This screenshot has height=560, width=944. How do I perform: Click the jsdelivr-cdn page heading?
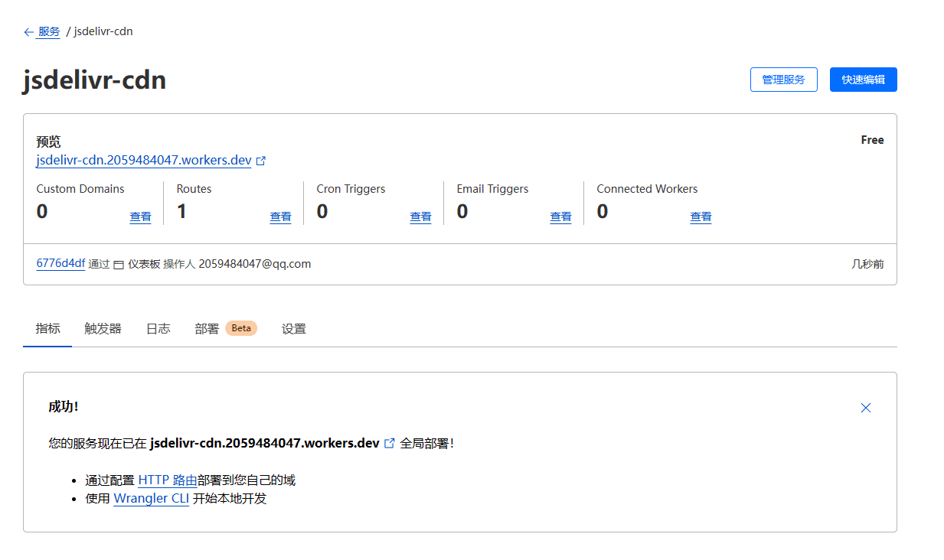point(94,80)
